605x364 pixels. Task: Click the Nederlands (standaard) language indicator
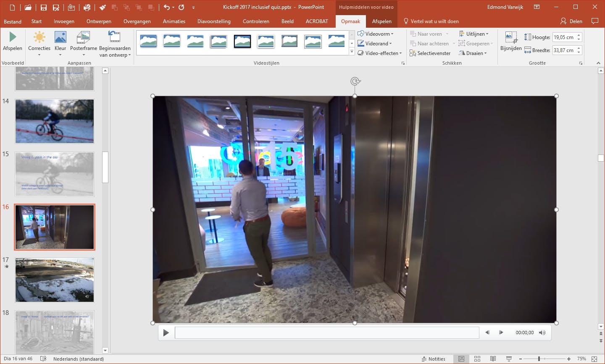pyautogui.click(x=79, y=359)
